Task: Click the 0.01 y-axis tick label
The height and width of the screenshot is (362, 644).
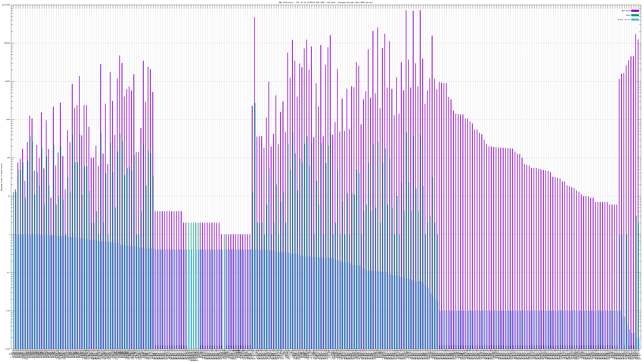Action: pyautogui.click(x=8, y=311)
